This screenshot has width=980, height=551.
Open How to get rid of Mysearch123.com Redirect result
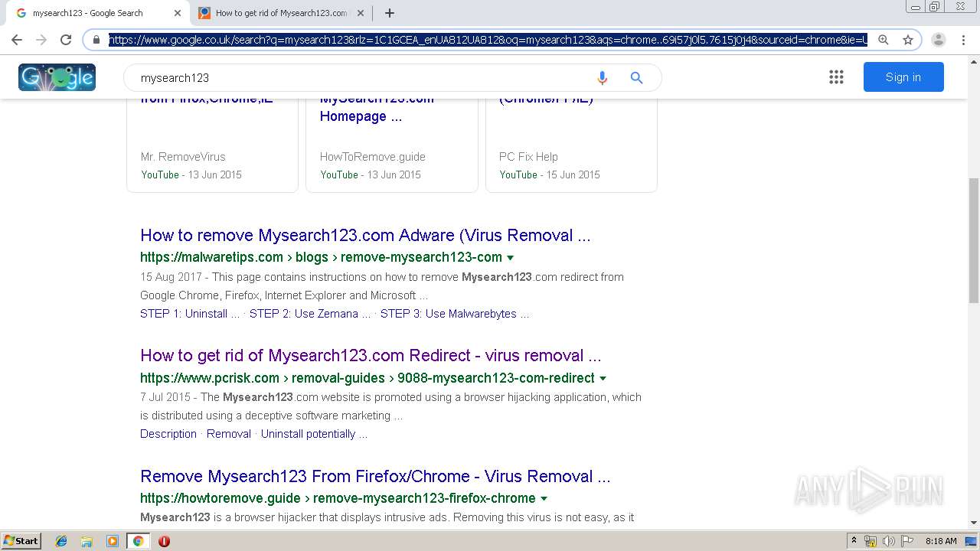click(371, 356)
